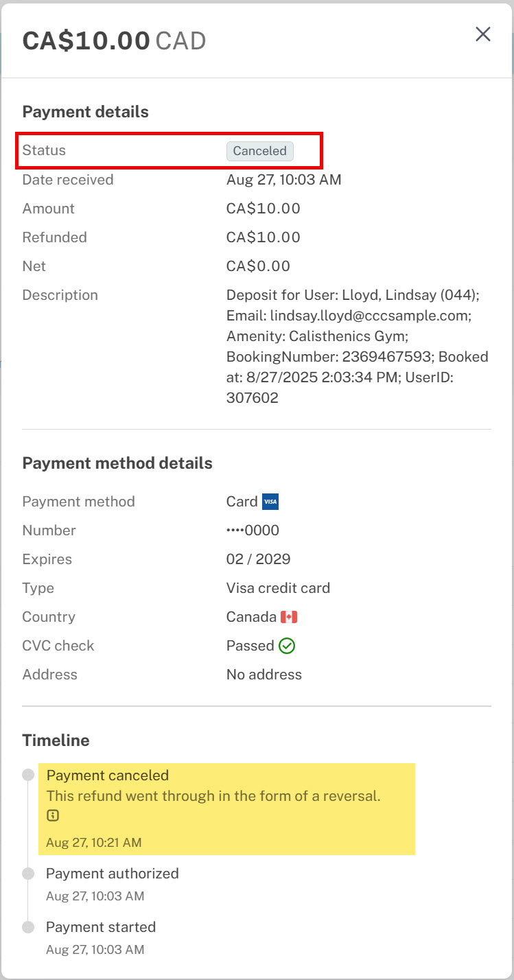Click the Refunded amount CA$10.00 value
Image resolution: width=514 pixels, height=980 pixels.
coord(264,237)
